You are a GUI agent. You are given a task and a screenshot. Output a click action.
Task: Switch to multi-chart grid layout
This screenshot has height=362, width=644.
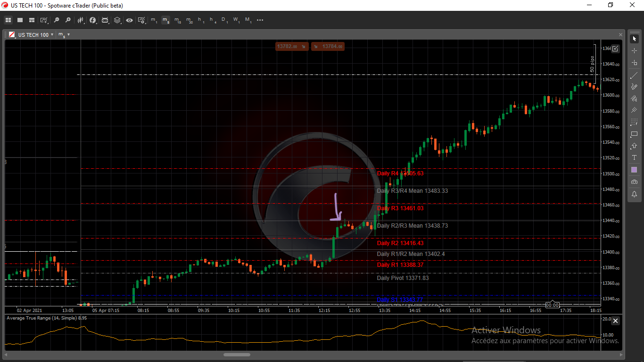(x=8, y=20)
